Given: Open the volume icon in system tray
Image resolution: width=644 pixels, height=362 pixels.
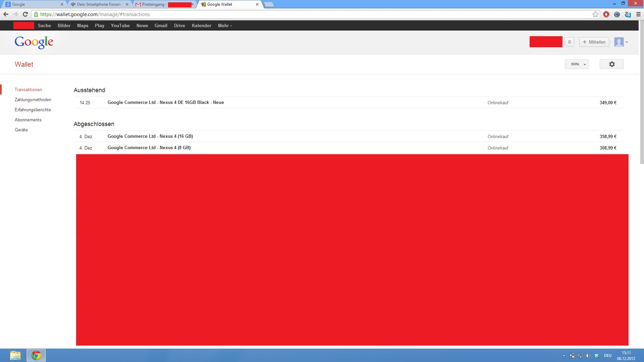Looking at the screenshot, I should pyautogui.click(x=588, y=356).
